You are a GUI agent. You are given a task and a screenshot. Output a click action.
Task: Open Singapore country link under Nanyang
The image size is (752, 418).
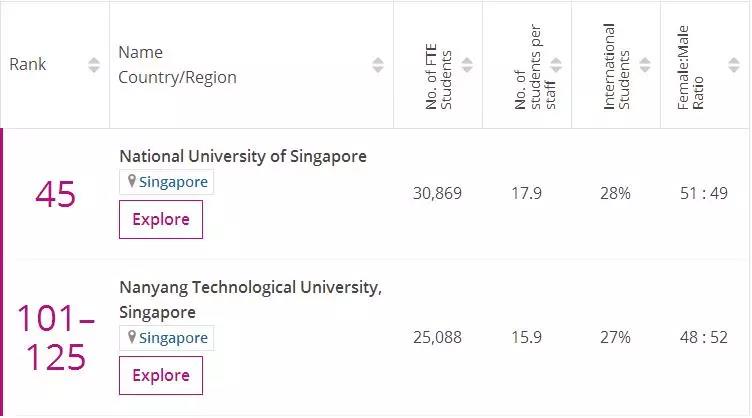pos(173,338)
